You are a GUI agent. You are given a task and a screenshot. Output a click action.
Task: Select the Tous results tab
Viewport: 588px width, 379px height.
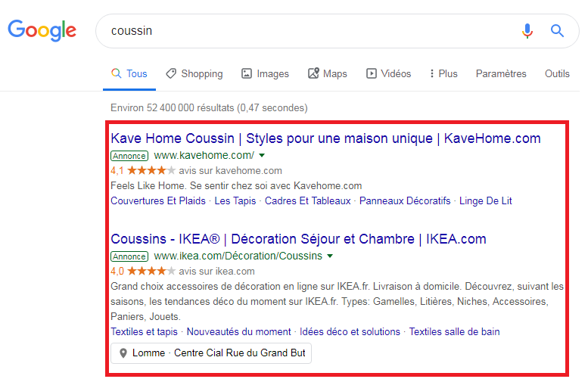(129, 73)
